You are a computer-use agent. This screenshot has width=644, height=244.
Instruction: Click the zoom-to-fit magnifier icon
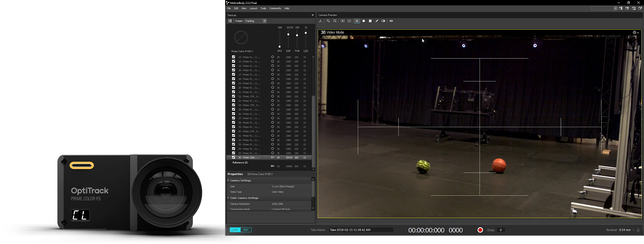pyautogui.click(x=335, y=21)
